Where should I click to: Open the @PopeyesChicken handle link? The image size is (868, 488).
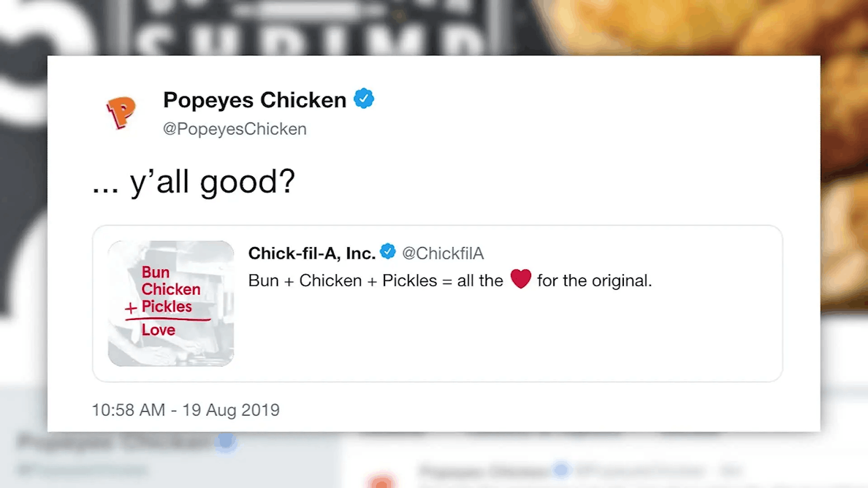(235, 129)
